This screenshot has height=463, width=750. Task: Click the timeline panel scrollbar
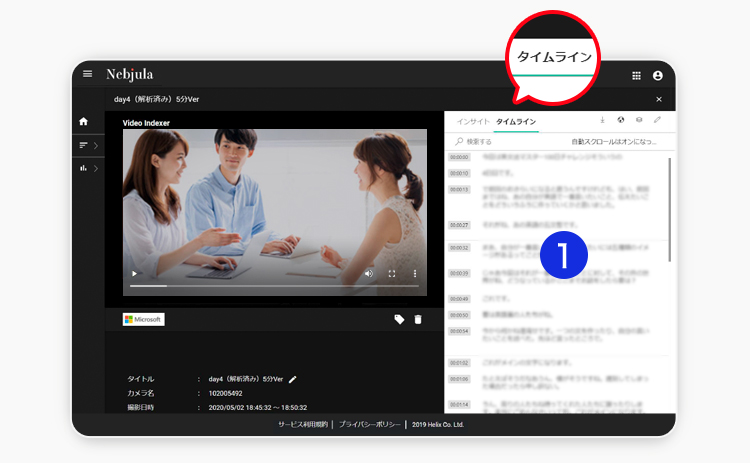pyautogui.click(x=670, y=210)
